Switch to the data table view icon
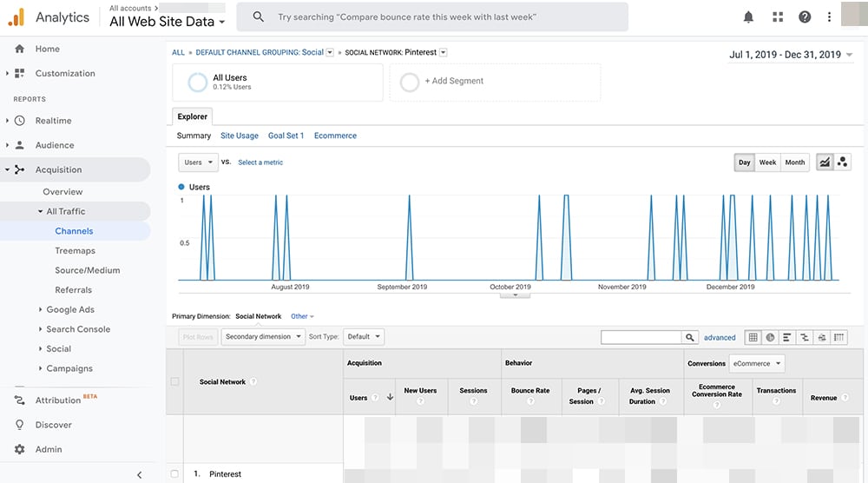 753,337
